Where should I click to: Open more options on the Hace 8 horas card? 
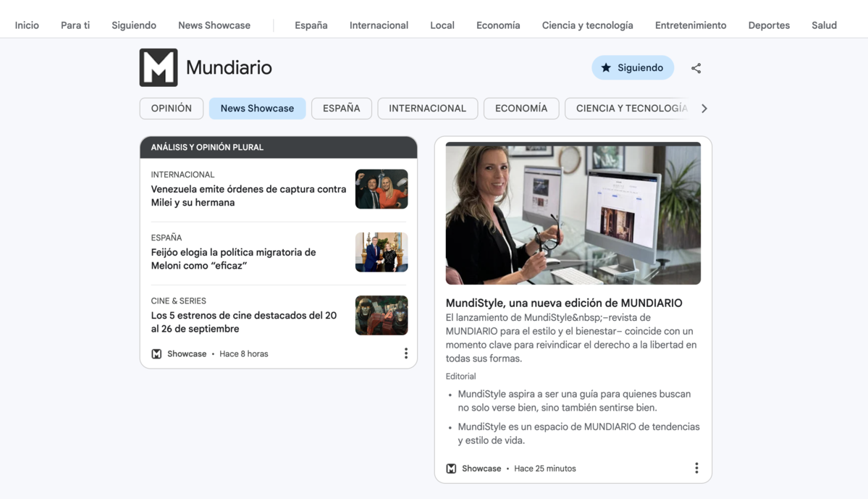point(406,353)
